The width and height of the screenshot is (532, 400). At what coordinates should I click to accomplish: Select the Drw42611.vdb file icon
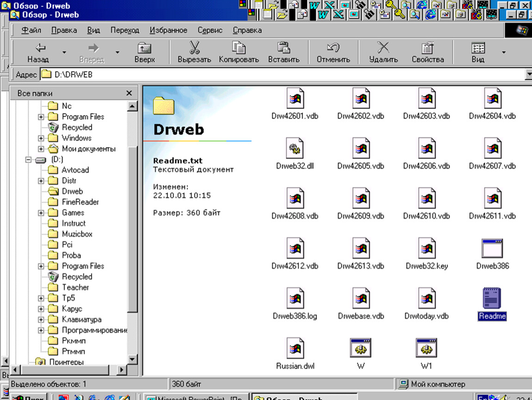pyautogui.click(x=492, y=199)
